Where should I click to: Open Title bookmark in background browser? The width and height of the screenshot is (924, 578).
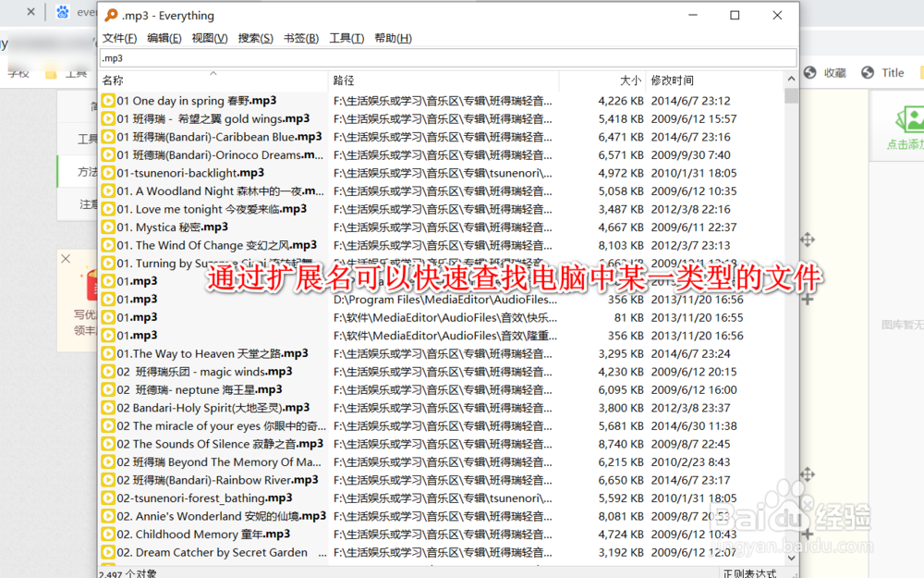[x=882, y=72]
